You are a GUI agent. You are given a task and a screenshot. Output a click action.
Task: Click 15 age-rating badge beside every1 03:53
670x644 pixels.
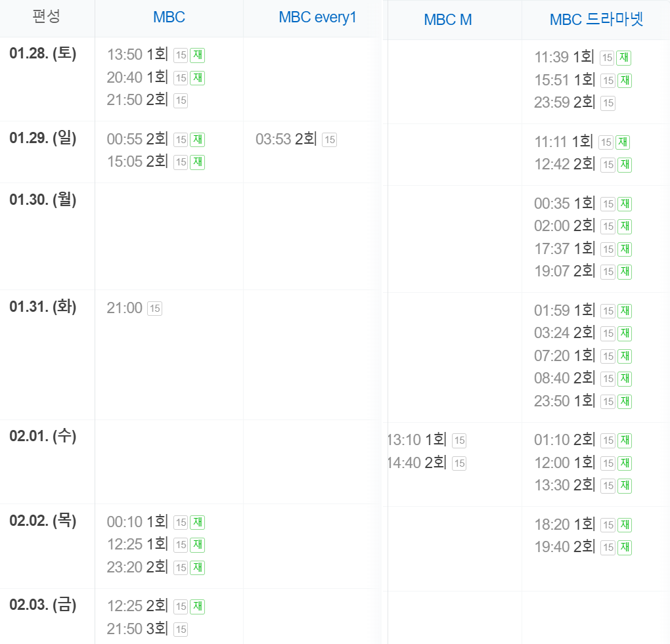click(330, 140)
